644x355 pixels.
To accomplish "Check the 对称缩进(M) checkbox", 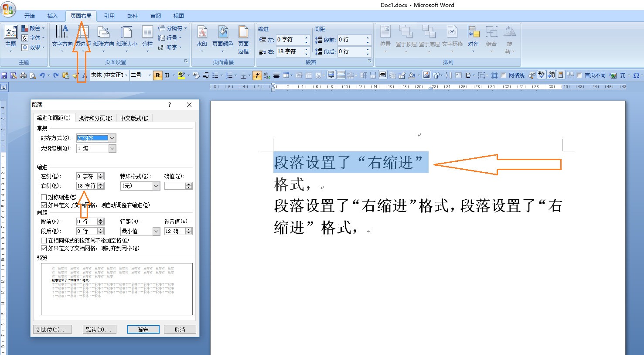I will tap(44, 197).
